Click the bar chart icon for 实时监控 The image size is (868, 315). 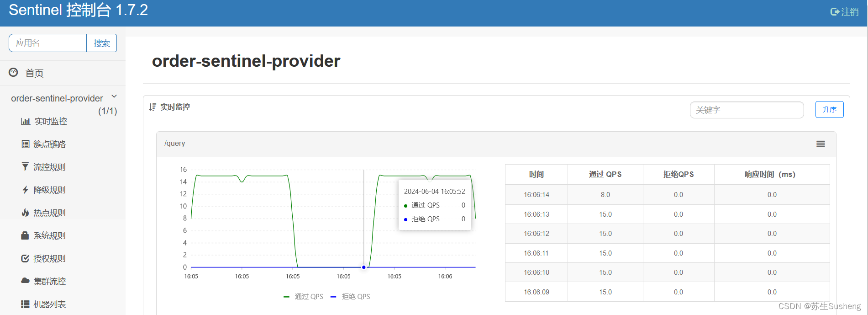click(x=25, y=121)
